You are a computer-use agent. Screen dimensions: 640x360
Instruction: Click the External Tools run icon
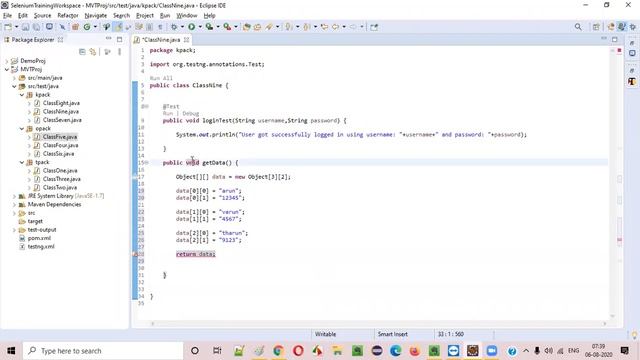[227, 27]
